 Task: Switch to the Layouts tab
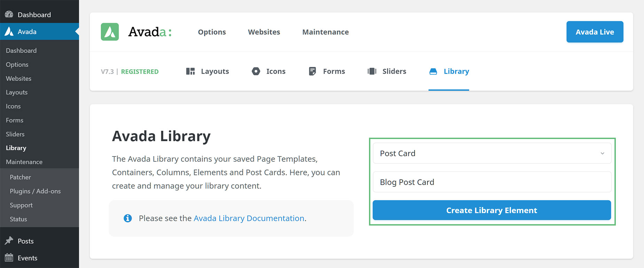tap(207, 71)
